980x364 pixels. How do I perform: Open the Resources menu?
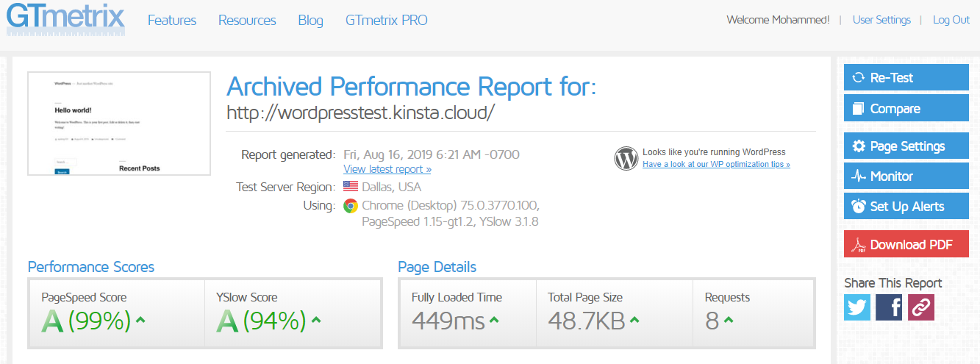(247, 20)
